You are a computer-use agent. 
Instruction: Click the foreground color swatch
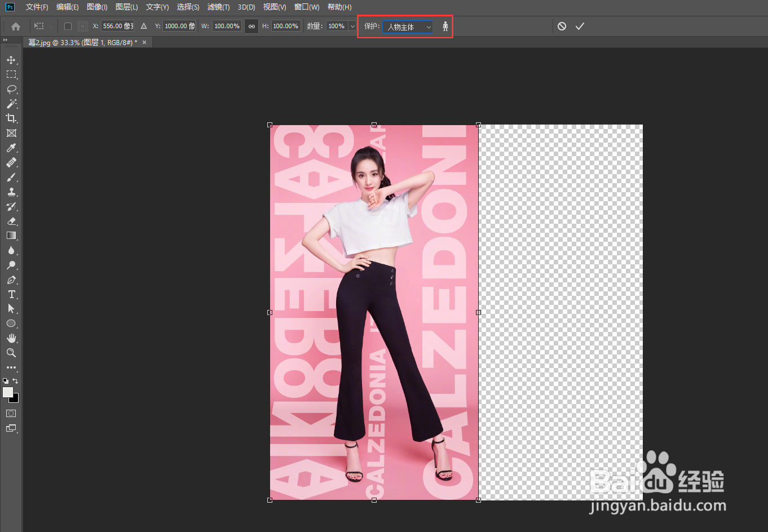(x=8, y=392)
